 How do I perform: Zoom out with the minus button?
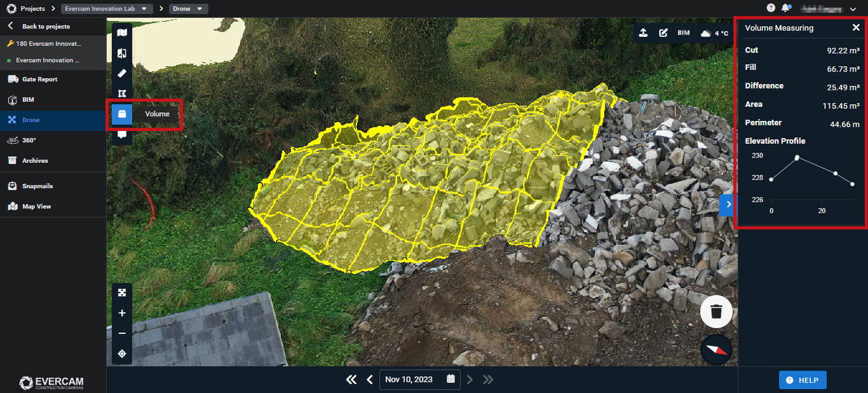pyautogui.click(x=122, y=333)
